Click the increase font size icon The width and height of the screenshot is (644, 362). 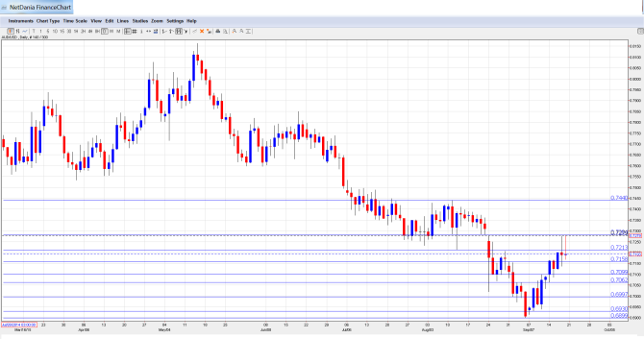(235, 31)
